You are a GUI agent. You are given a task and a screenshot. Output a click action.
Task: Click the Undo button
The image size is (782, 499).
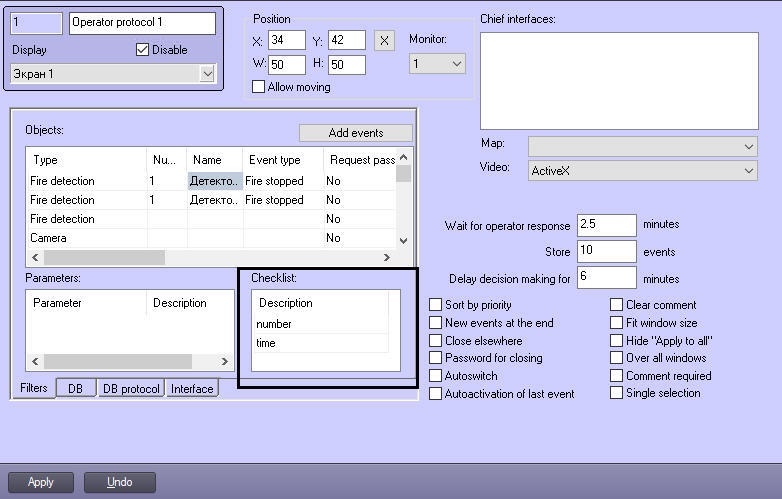pos(119,482)
